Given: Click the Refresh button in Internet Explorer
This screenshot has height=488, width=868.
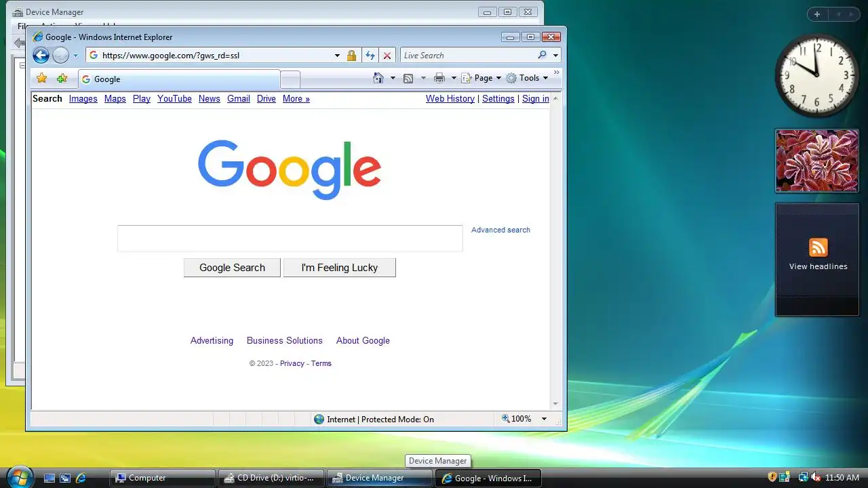Looking at the screenshot, I should [x=370, y=56].
